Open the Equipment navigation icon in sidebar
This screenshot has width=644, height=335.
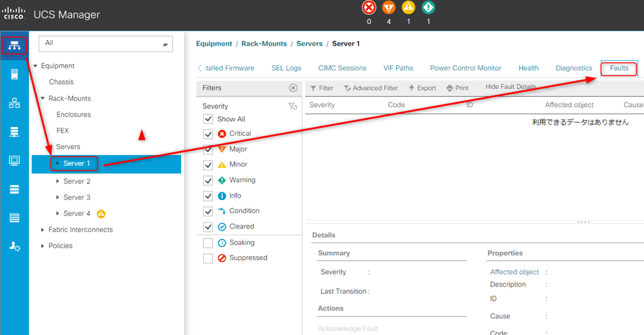click(14, 45)
